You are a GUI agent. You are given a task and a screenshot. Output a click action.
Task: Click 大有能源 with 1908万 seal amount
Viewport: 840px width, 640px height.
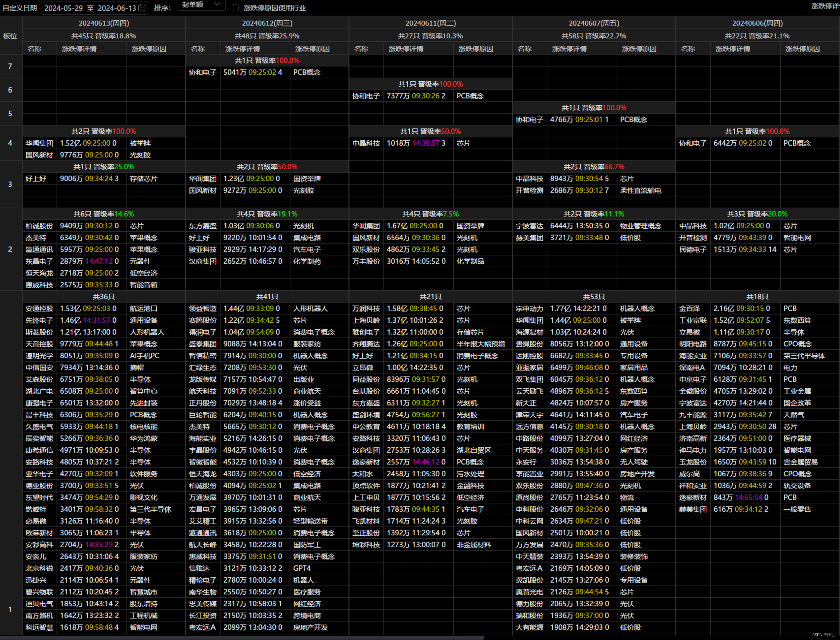tap(530, 628)
